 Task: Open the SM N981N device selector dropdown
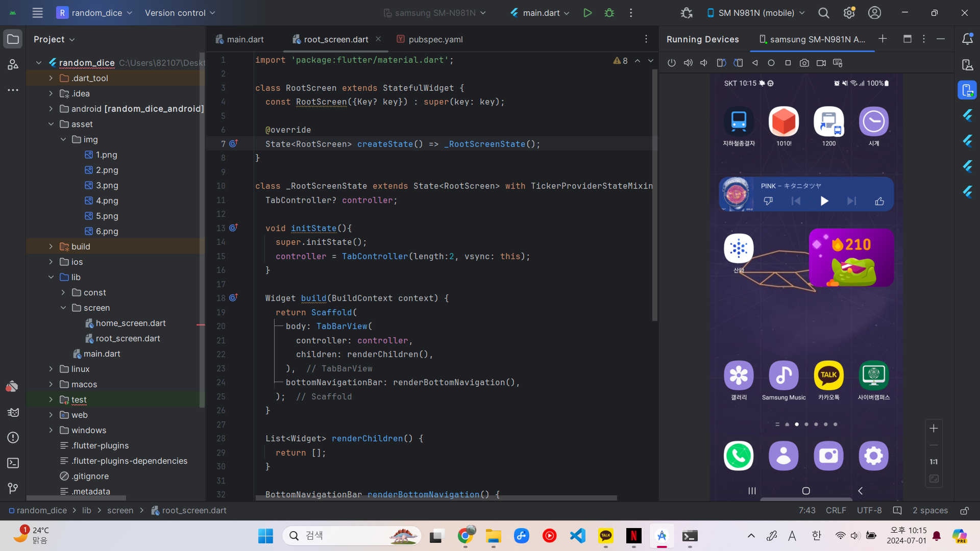tap(756, 13)
